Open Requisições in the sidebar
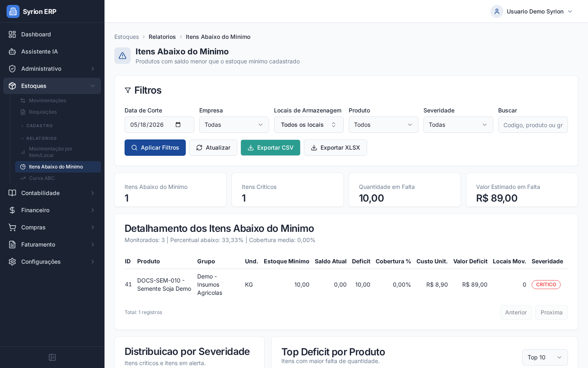 tap(58, 112)
